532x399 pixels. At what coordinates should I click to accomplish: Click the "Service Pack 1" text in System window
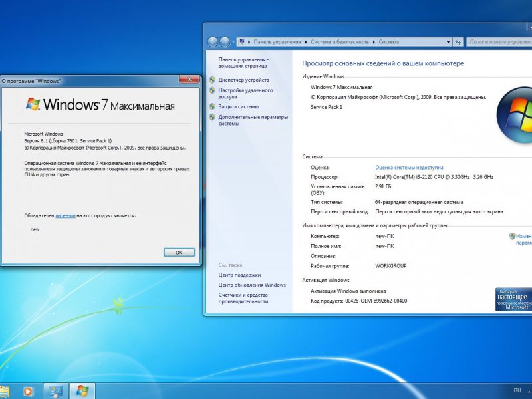(x=327, y=107)
